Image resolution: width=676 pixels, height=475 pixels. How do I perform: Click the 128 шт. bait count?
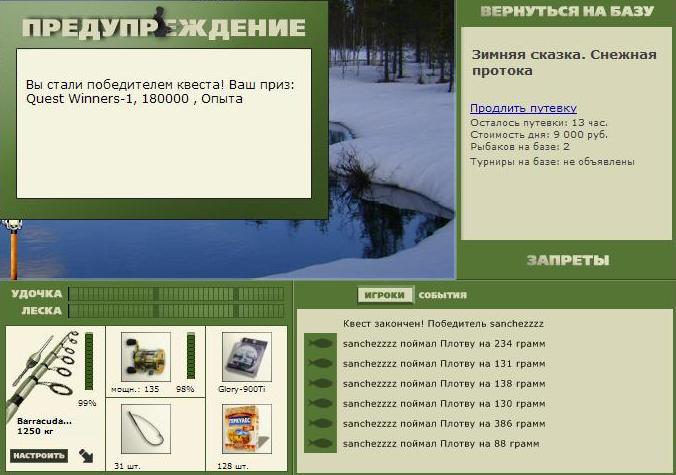pos(233,466)
